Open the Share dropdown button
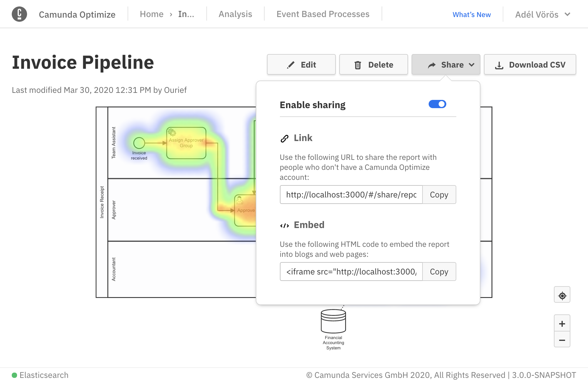Image resolution: width=588 pixels, height=382 pixels. (x=446, y=65)
